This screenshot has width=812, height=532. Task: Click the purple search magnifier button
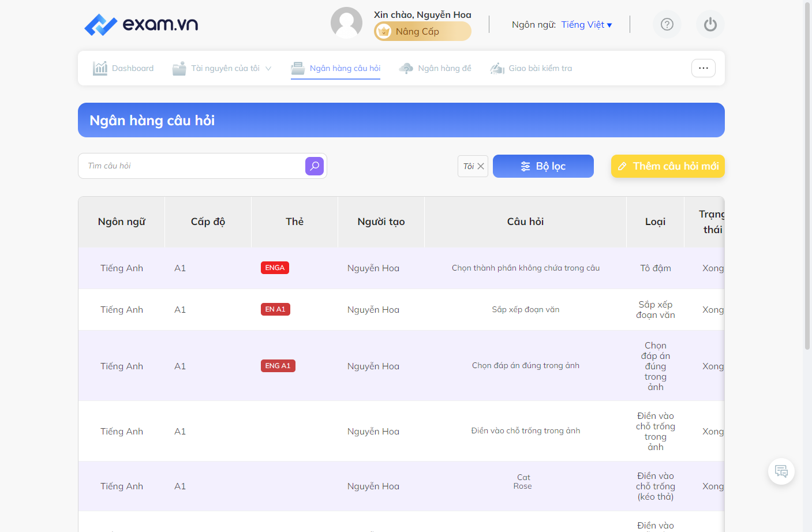[315, 166]
